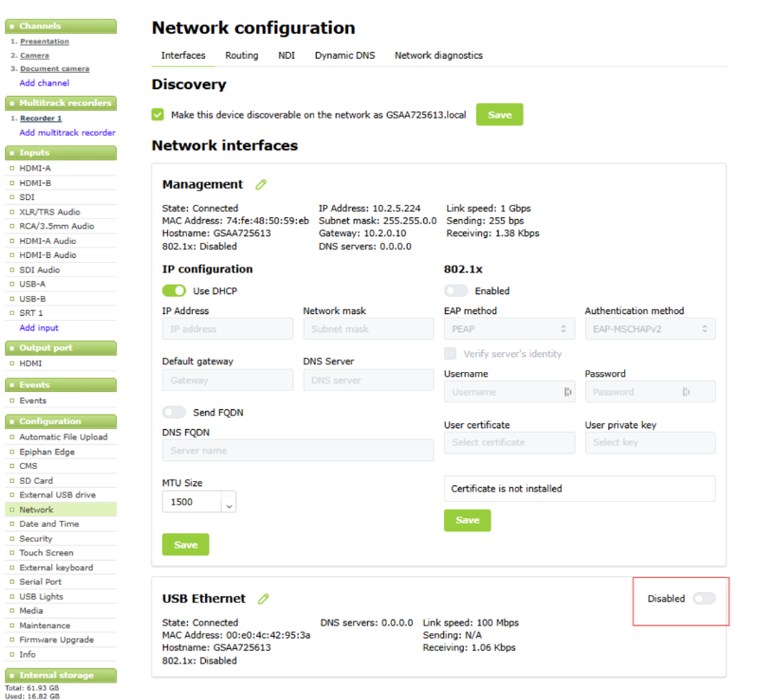Open the Network diagnostics tab
The image size is (759, 700).
pos(439,55)
